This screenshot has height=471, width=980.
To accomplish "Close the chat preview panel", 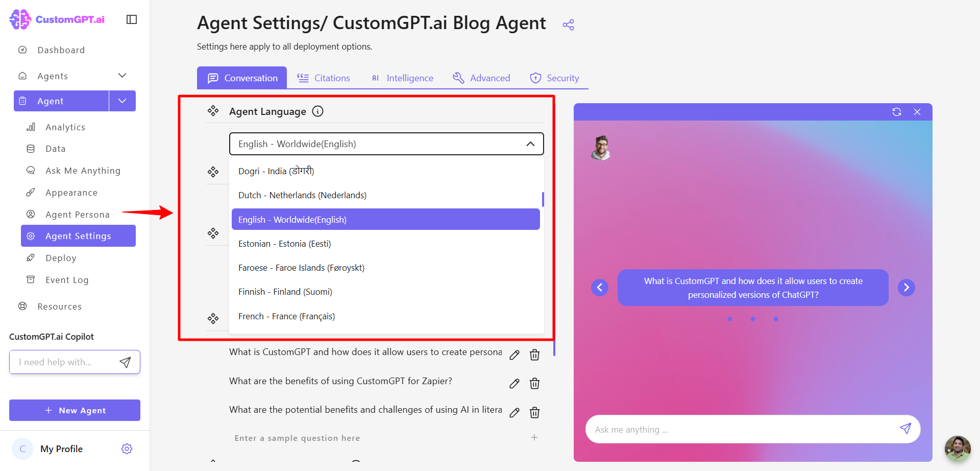I will pos(917,112).
